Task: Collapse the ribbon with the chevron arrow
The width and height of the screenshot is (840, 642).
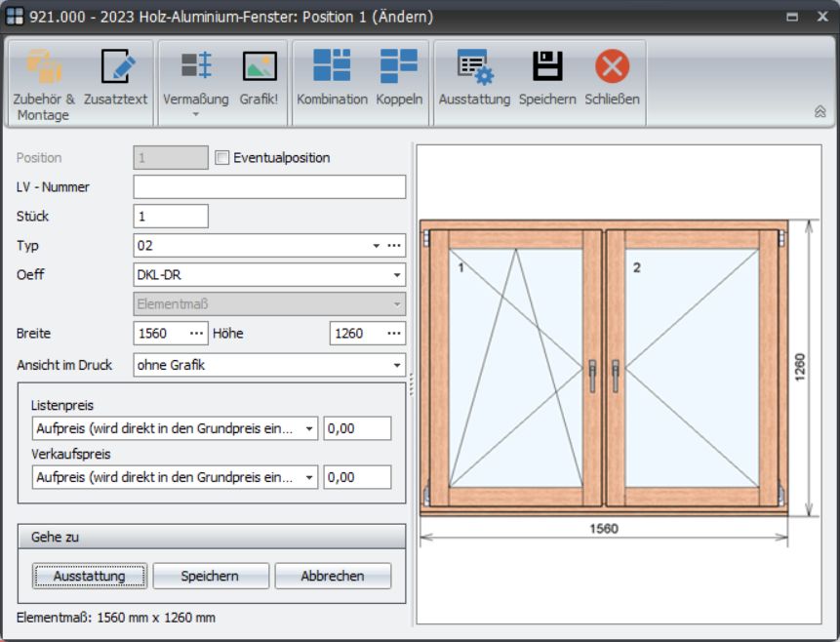Action: [820, 112]
